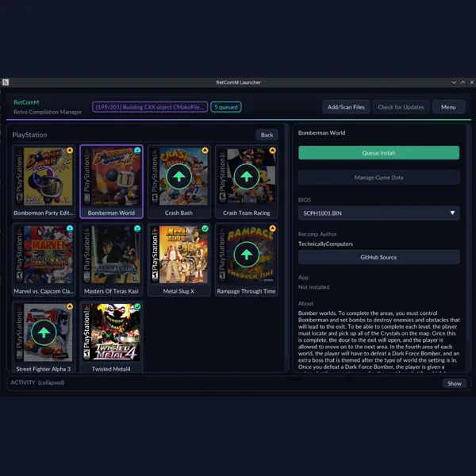476x476 pixels.
Task: Click the blue status badge on Masters Of Teras Kasi
Action: pyautogui.click(x=137, y=228)
